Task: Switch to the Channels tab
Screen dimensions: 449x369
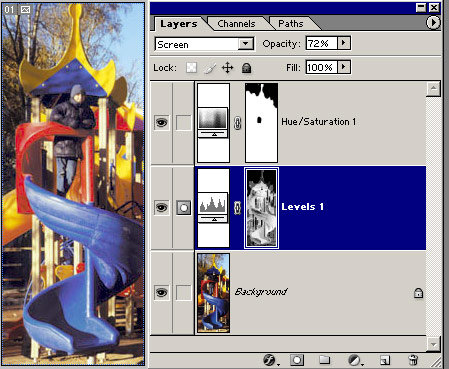Action: (236, 24)
